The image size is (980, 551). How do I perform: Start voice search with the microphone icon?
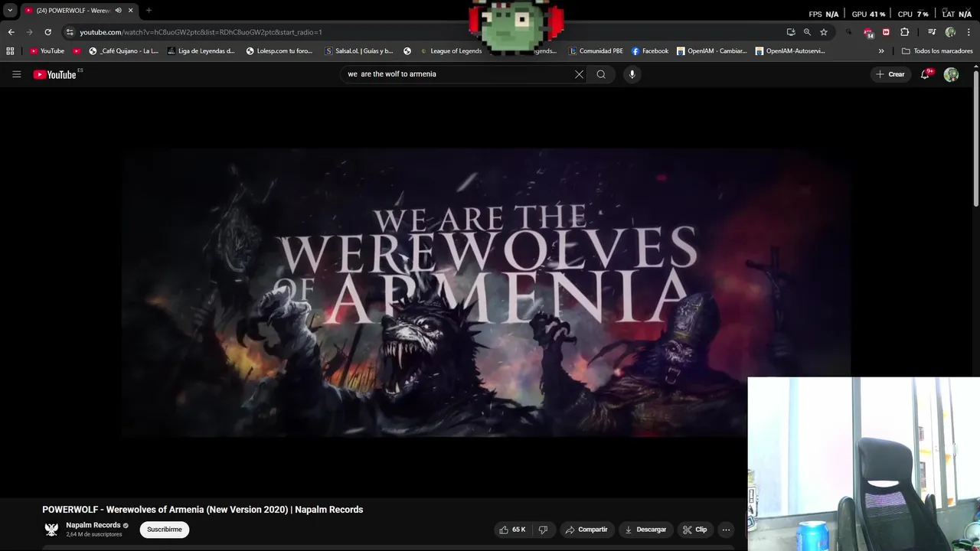(x=632, y=74)
